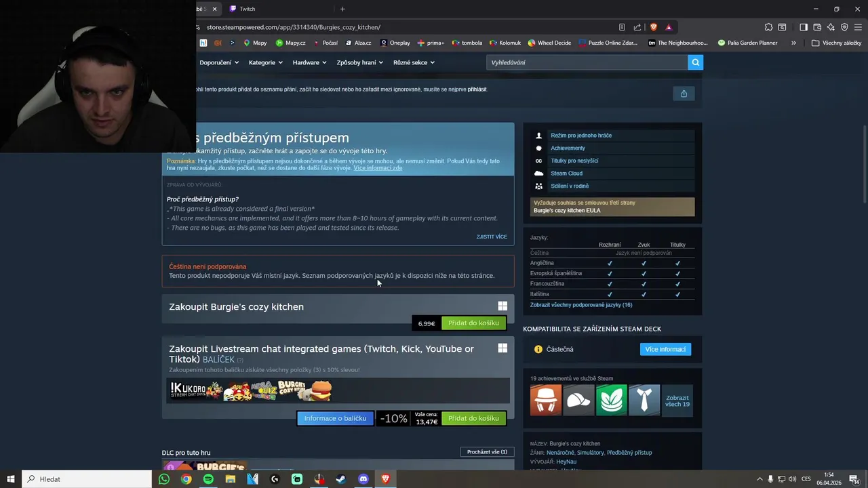Click Brave browser icon in the taskbar

[385, 479]
